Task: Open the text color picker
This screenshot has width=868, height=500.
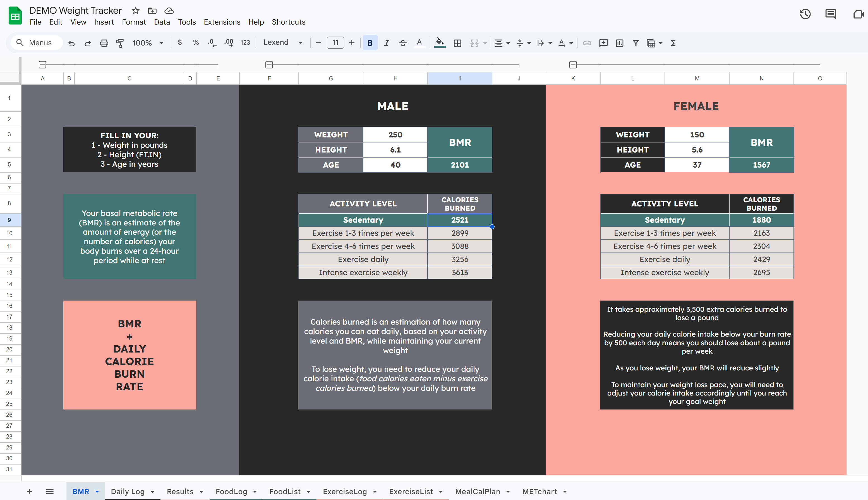Action: (x=419, y=43)
